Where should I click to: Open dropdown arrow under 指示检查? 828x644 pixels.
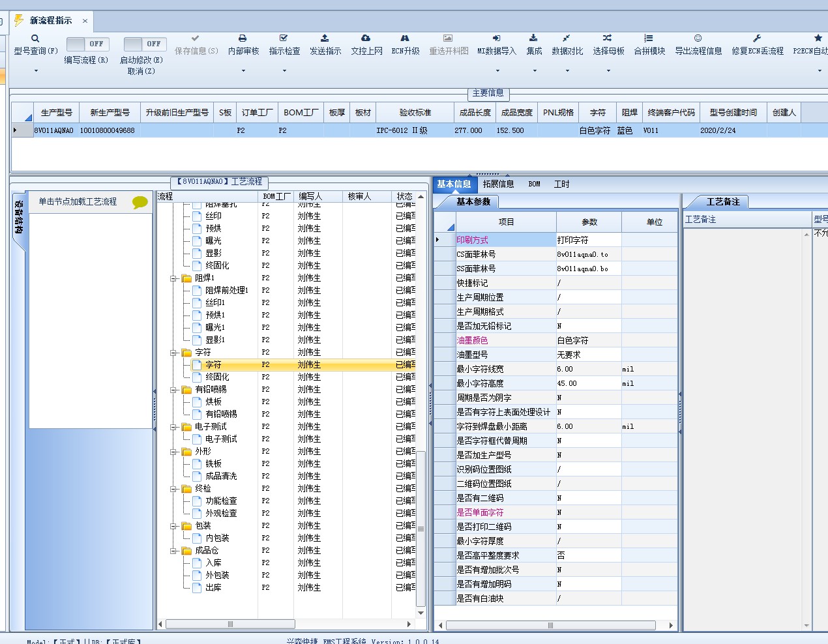284,70
